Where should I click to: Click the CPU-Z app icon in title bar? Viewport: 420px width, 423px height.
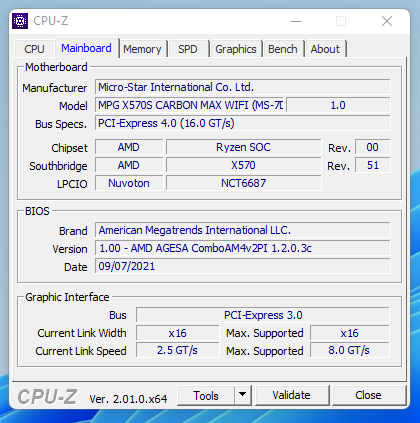pyautogui.click(x=20, y=21)
